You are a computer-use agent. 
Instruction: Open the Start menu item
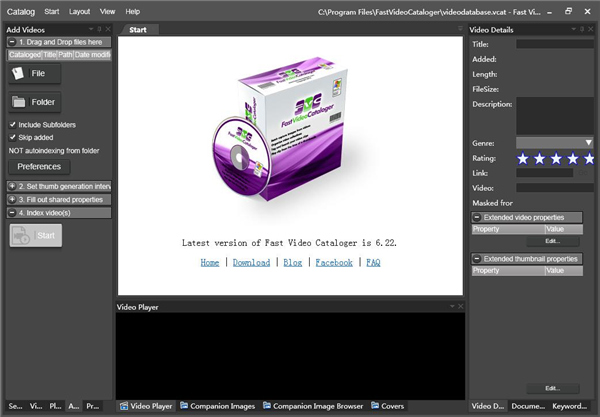click(52, 11)
